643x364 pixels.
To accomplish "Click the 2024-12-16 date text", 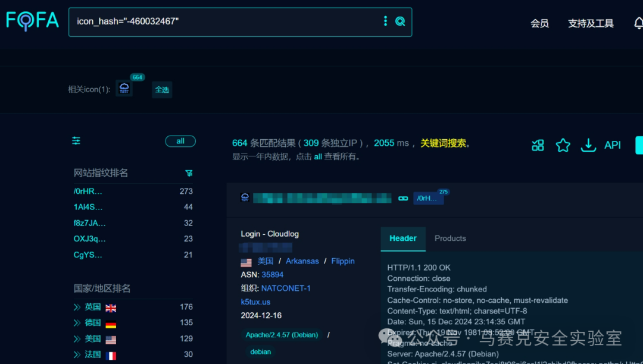I will [x=261, y=316].
